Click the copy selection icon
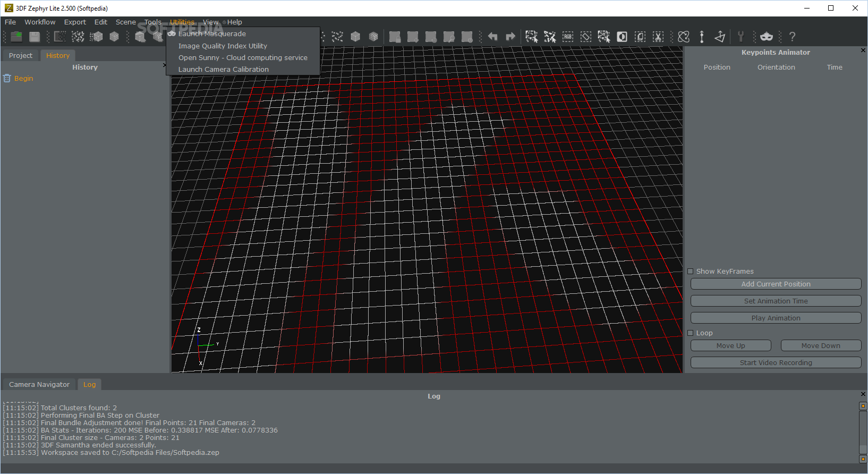 click(x=640, y=37)
